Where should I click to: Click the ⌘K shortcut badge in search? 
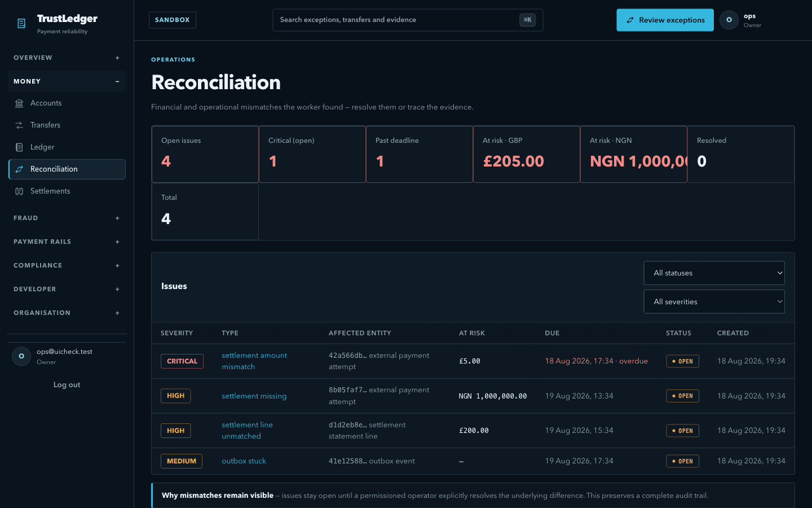pos(527,20)
